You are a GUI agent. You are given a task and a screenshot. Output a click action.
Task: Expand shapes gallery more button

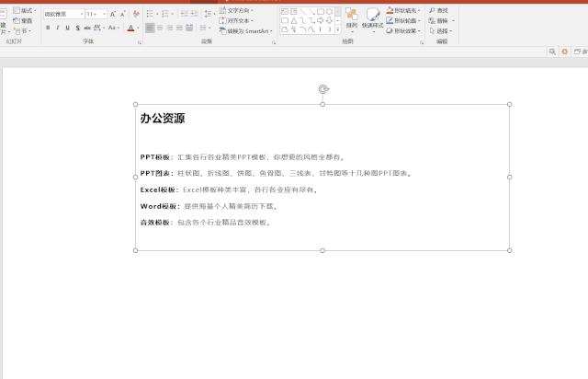[x=338, y=29]
